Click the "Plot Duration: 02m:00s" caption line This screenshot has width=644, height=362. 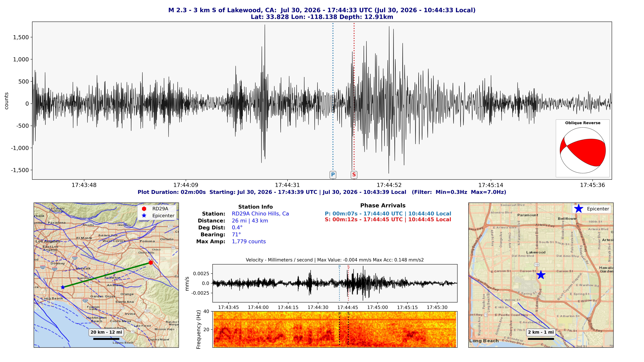[x=322, y=192]
